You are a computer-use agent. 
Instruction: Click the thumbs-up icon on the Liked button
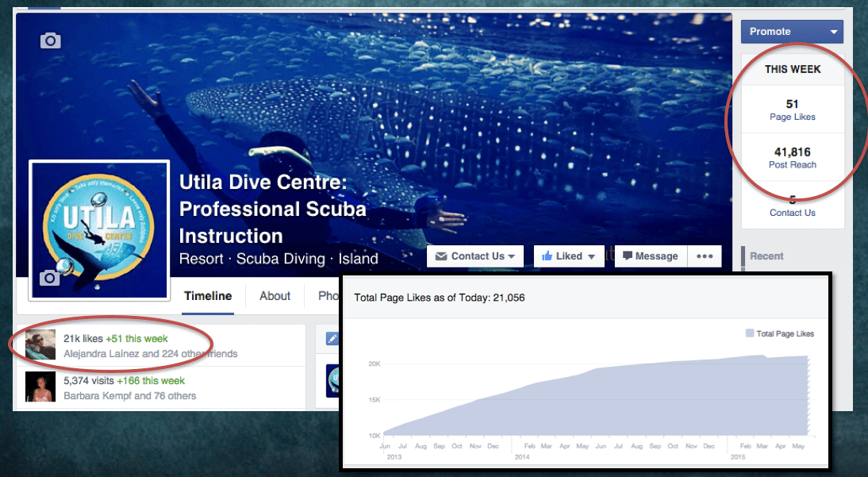click(547, 256)
